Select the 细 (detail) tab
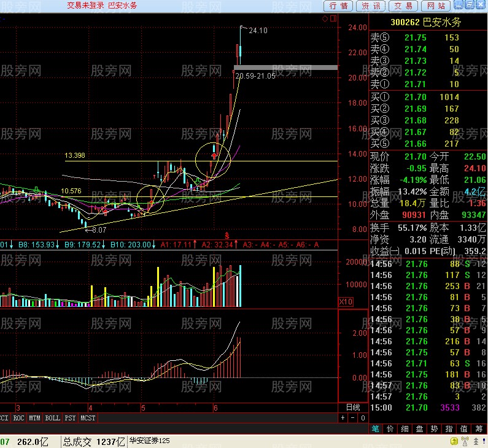 (x=405, y=429)
